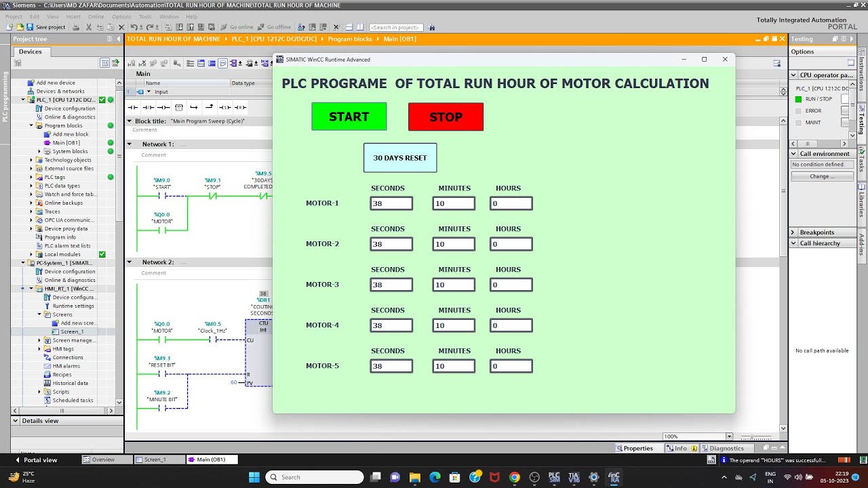Expand the PLC tags tree node
Image resolution: width=868 pixels, height=488 pixels.
pyautogui.click(x=31, y=177)
